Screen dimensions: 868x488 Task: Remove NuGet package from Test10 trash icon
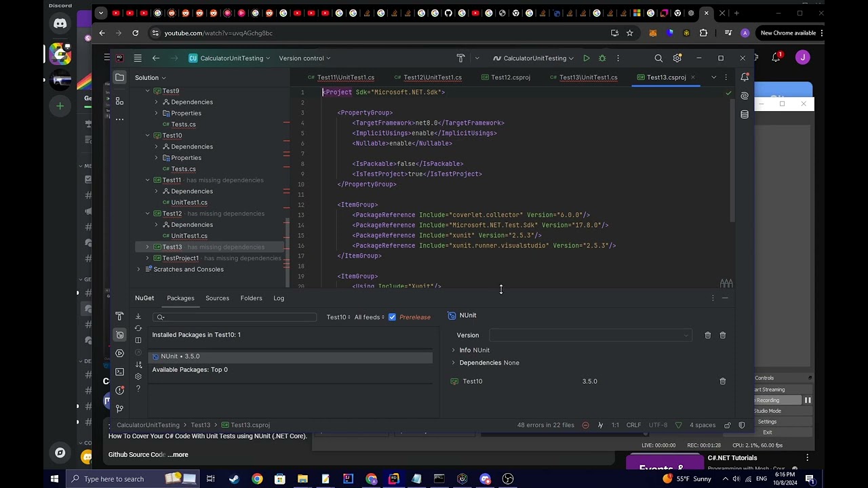tap(722, 382)
